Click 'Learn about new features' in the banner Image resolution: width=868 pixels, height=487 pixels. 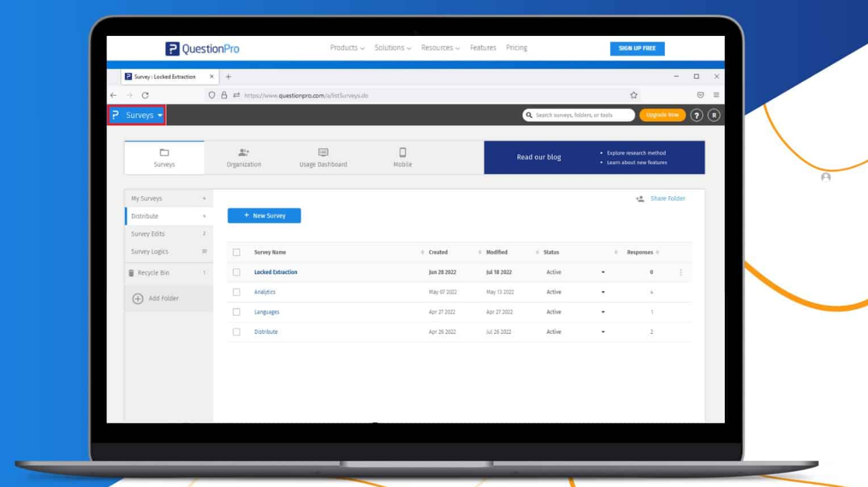pos(636,163)
